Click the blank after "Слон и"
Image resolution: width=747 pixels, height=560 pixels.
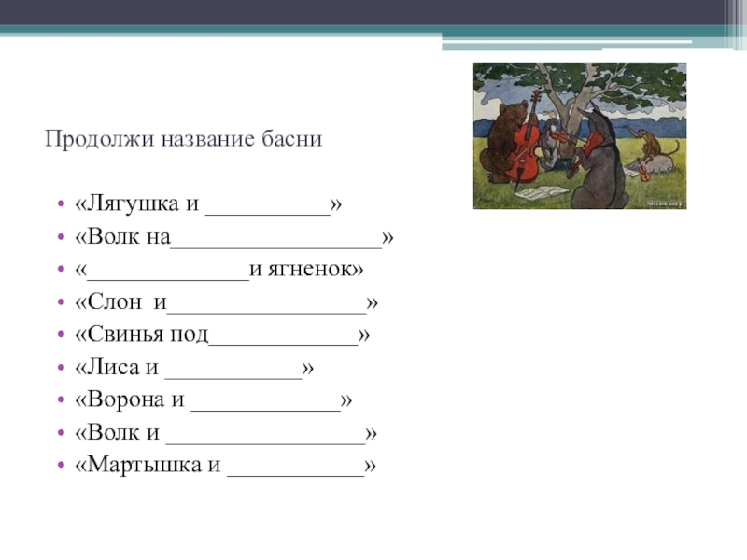[266, 303]
